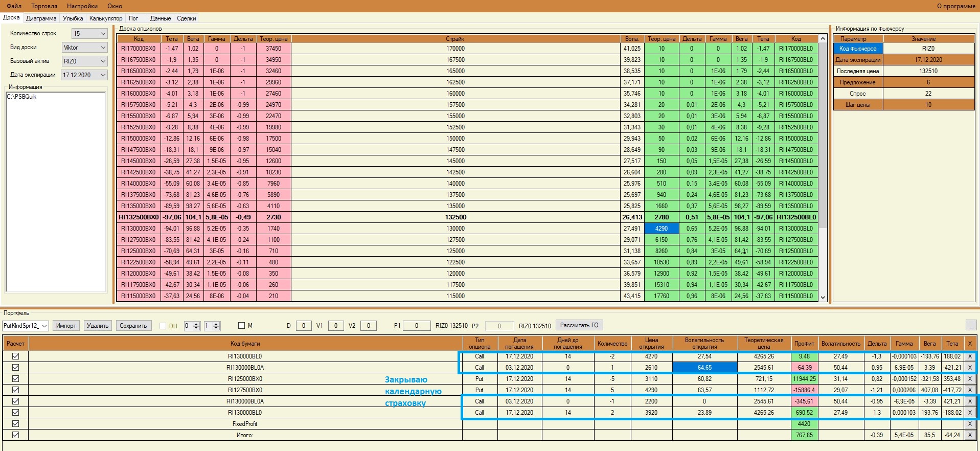
Task: Expand the Дата экспирации dropdown
Action: 84,75
